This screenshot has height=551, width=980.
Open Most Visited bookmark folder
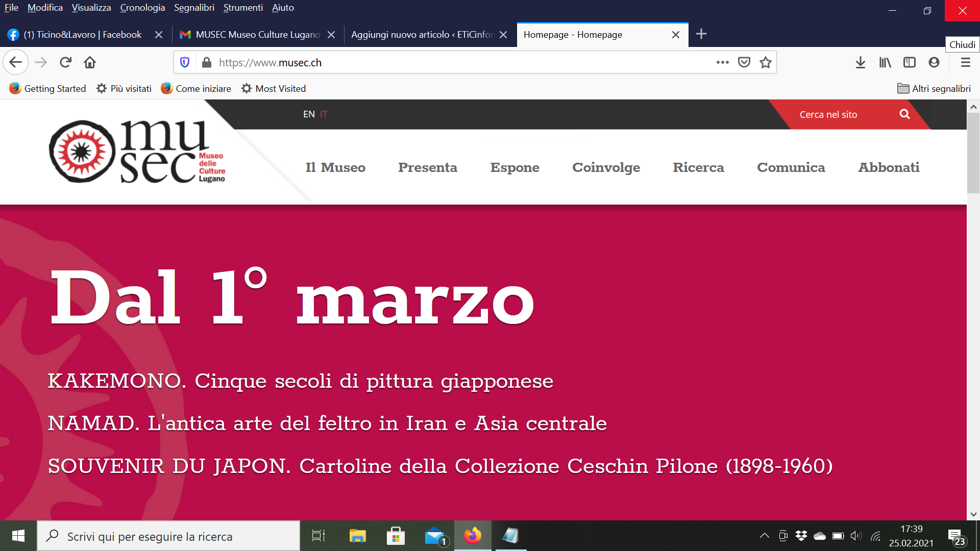tap(274, 88)
